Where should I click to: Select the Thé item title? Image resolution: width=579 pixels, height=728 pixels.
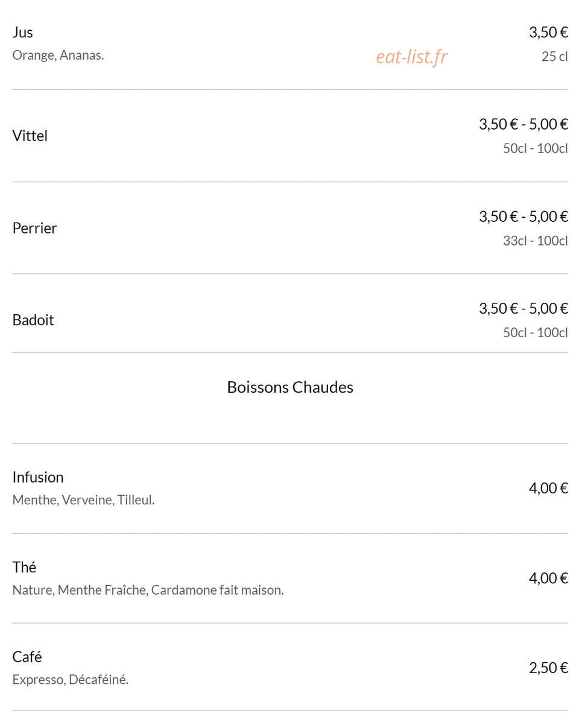coord(24,567)
